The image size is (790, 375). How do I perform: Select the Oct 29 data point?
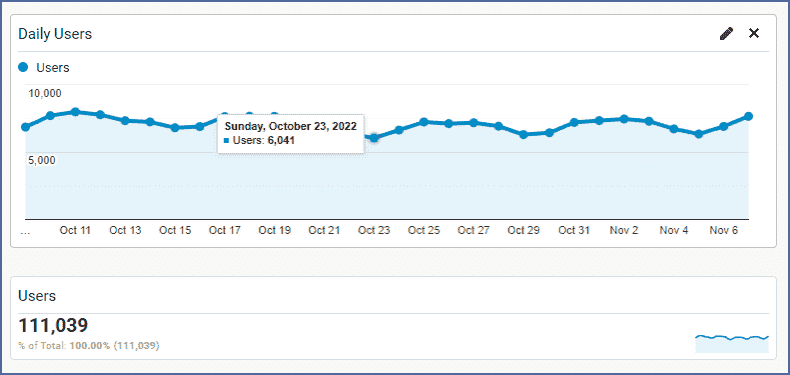tap(523, 135)
